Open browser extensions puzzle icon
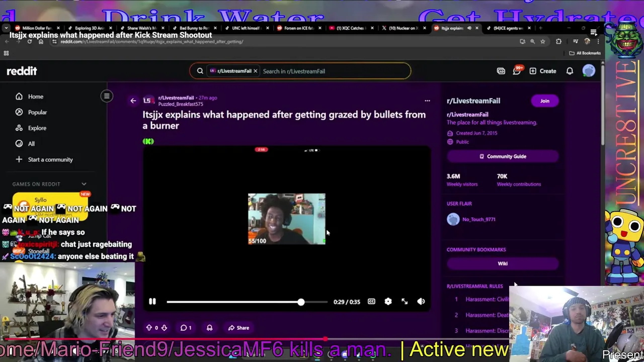 (x=558, y=42)
